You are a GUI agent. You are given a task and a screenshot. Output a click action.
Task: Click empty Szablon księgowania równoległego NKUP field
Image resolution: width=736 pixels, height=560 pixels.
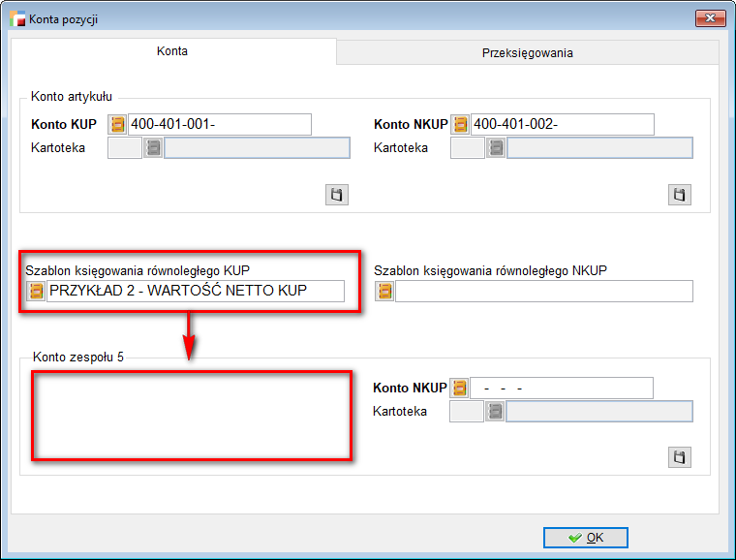pos(543,292)
